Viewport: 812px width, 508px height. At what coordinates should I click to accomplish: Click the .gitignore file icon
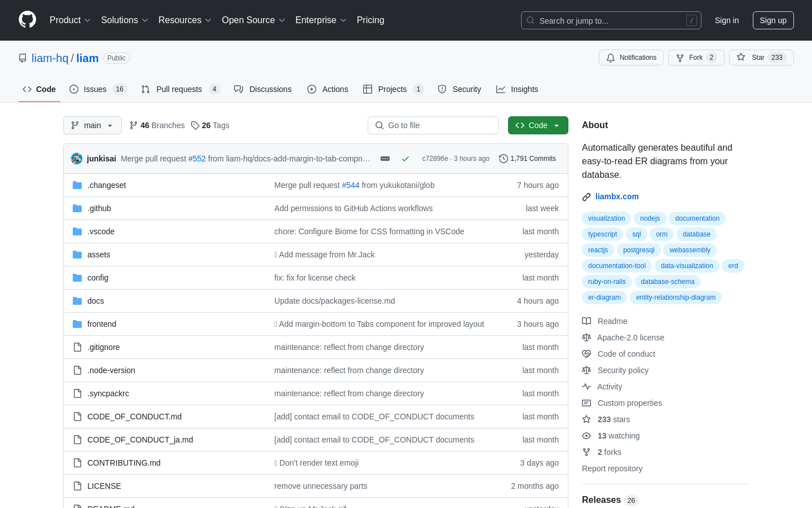click(77, 347)
